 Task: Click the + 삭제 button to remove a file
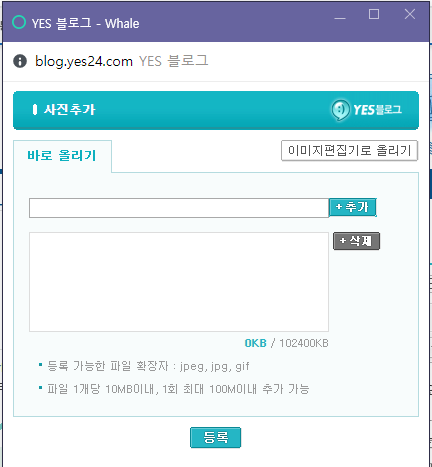pyautogui.click(x=356, y=241)
